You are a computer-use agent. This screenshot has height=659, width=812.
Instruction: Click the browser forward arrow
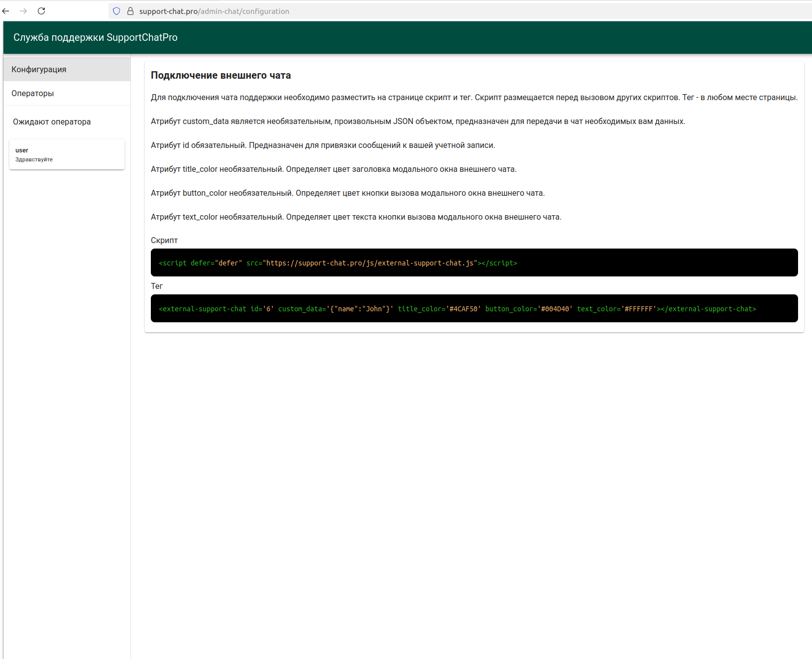tap(23, 11)
